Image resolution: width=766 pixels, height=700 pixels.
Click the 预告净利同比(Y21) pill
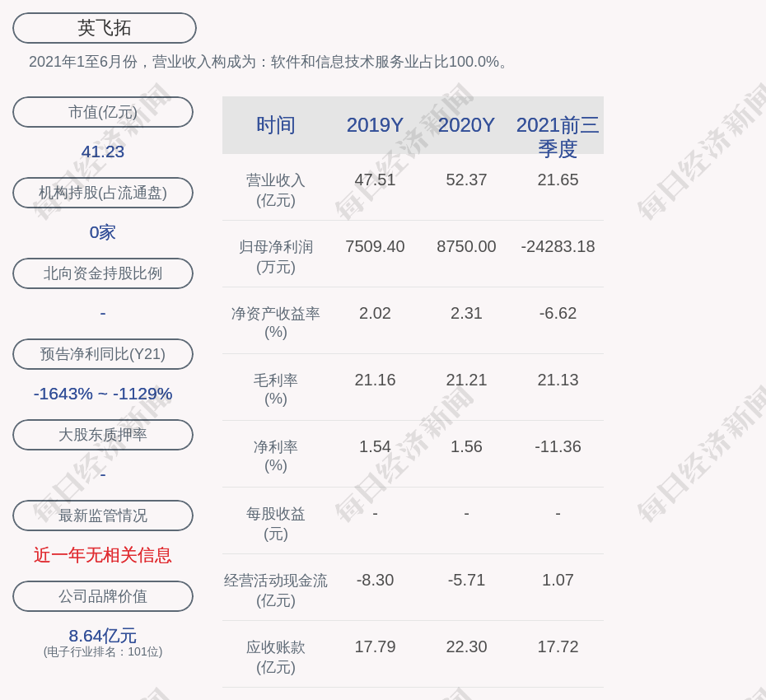(103, 353)
